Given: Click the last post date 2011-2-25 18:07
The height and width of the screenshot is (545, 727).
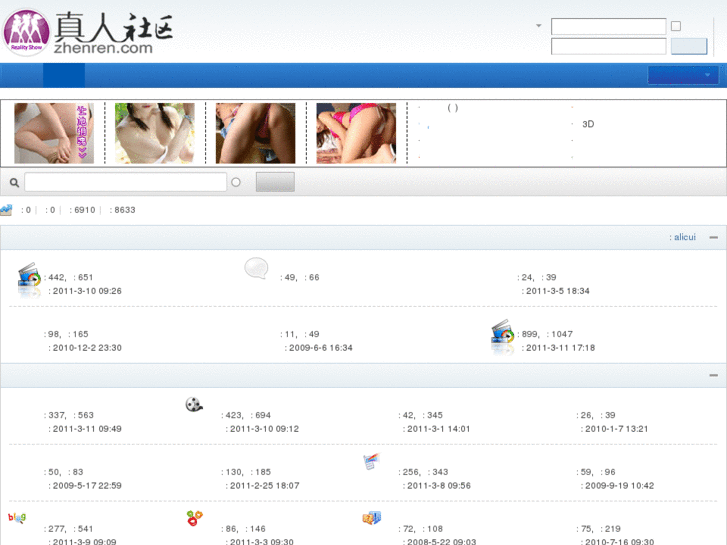Looking at the screenshot, I should pyautogui.click(x=265, y=486).
